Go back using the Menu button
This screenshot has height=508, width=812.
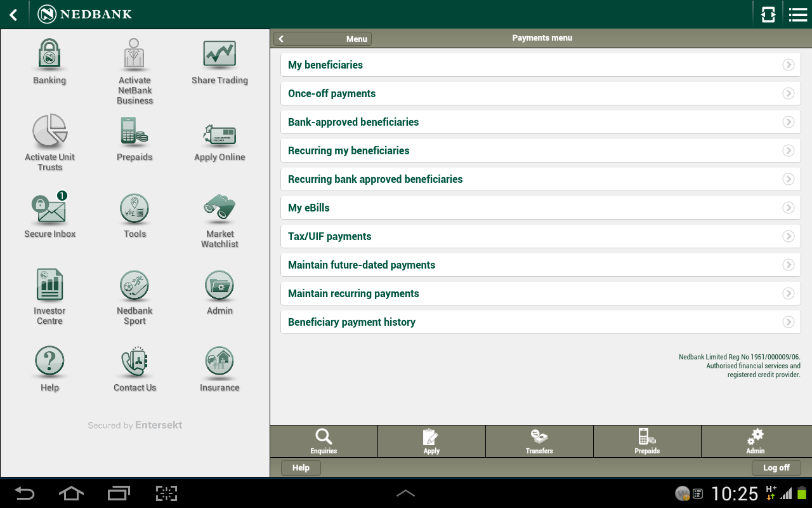coord(322,39)
